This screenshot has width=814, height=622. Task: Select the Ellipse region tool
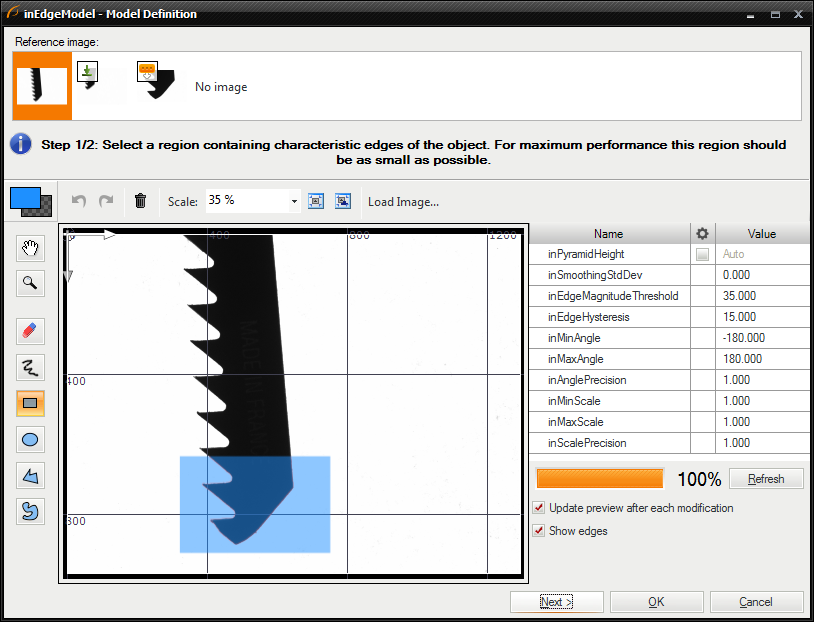(x=31, y=439)
